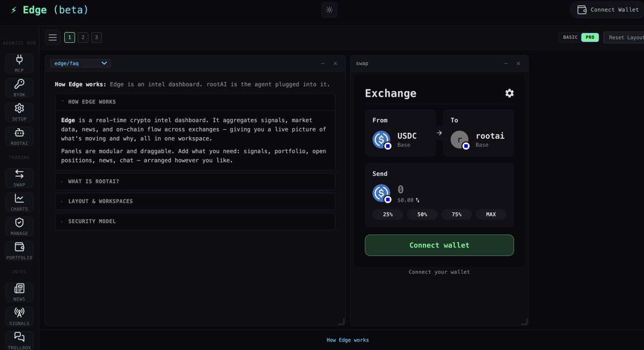Viewport: 644px width, 350px height.
Task: Open the Swap sidebar item
Action: tap(19, 178)
